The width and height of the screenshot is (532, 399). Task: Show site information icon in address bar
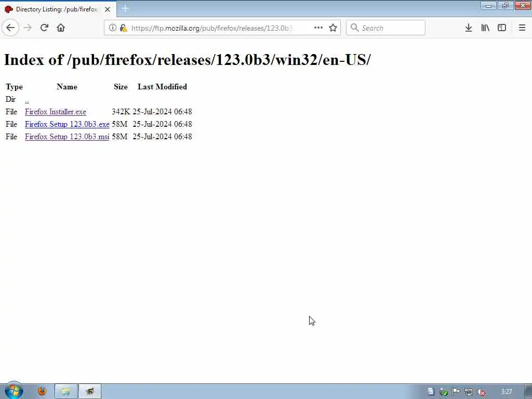[113, 28]
